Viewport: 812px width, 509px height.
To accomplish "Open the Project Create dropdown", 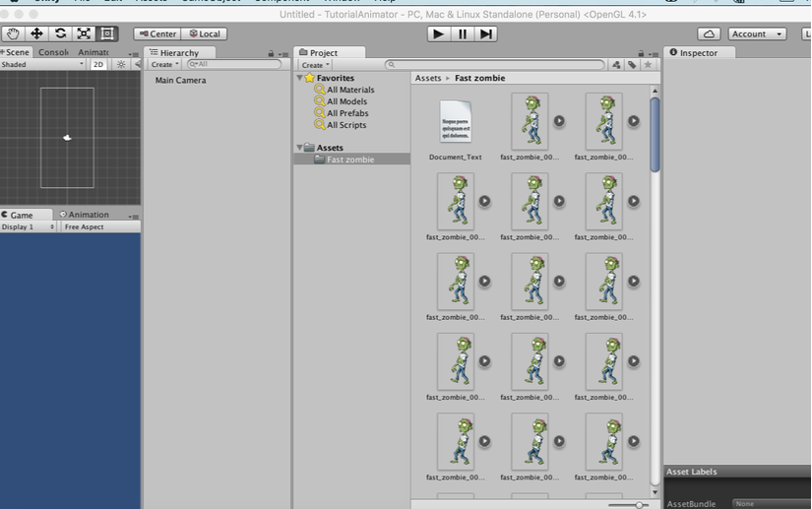I will 315,65.
